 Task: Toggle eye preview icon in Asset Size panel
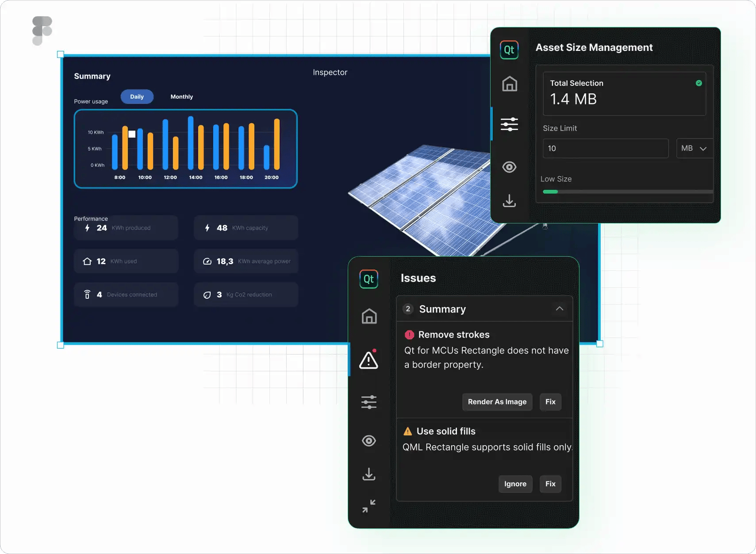pyautogui.click(x=509, y=167)
